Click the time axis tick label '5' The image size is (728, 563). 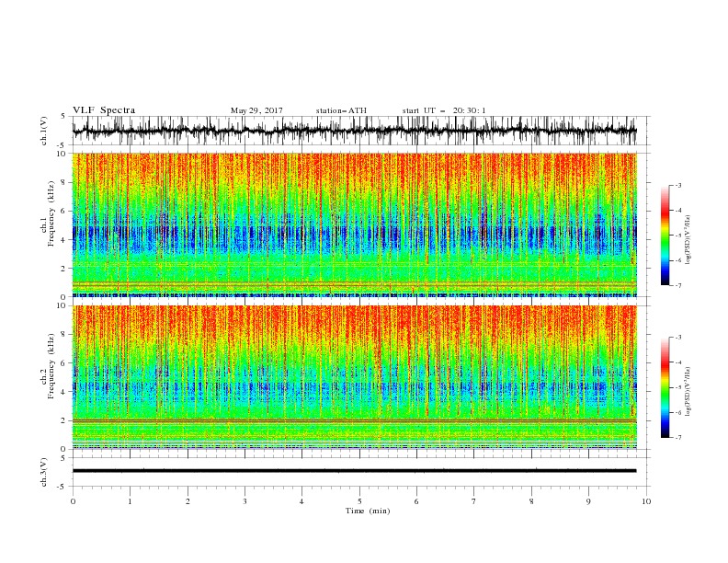(x=359, y=501)
